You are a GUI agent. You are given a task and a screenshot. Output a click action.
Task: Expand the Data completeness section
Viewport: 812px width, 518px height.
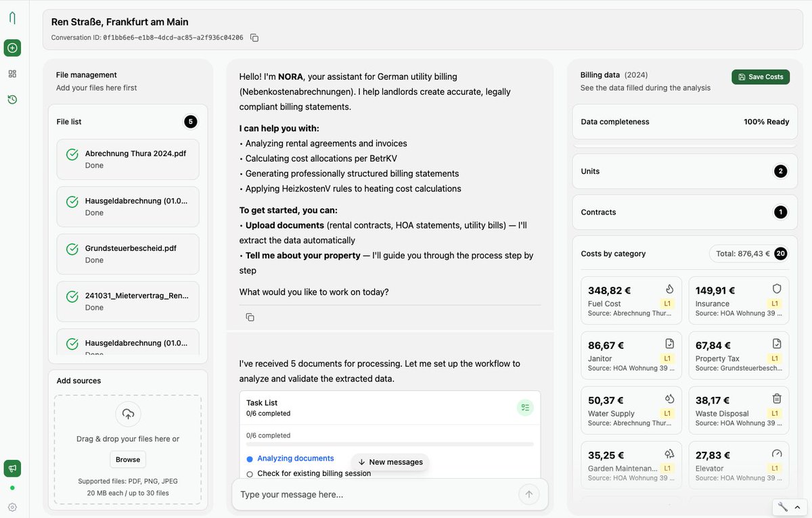point(685,122)
